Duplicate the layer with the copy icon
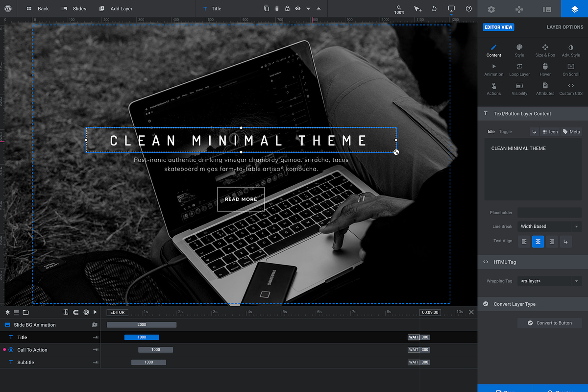This screenshot has height=392, width=588. pos(267,9)
